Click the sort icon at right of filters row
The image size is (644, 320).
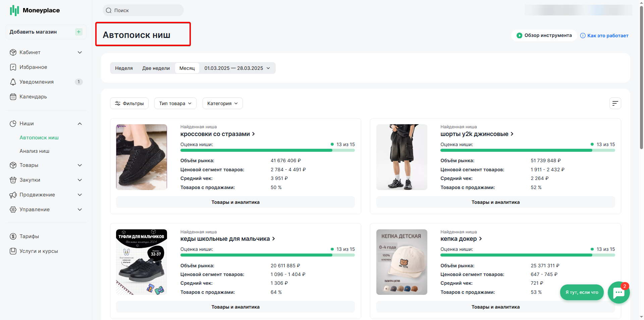coord(615,103)
